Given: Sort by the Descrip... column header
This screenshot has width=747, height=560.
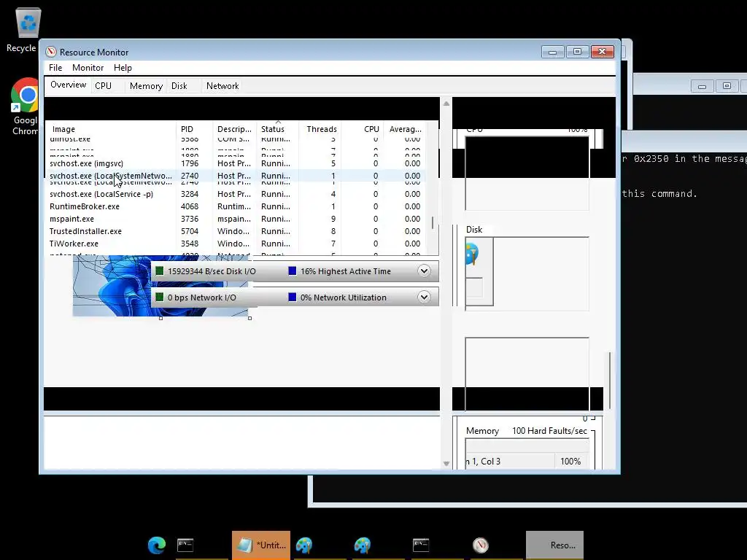Looking at the screenshot, I should 234,129.
